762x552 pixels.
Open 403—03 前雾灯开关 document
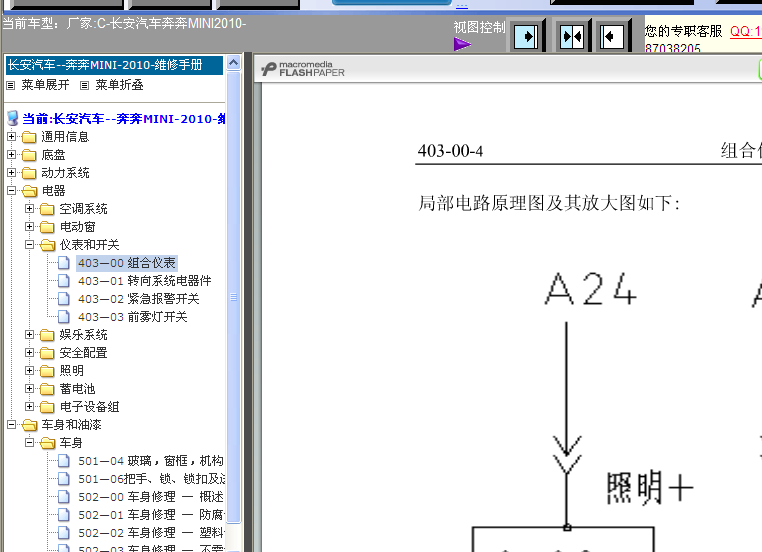(133, 317)
